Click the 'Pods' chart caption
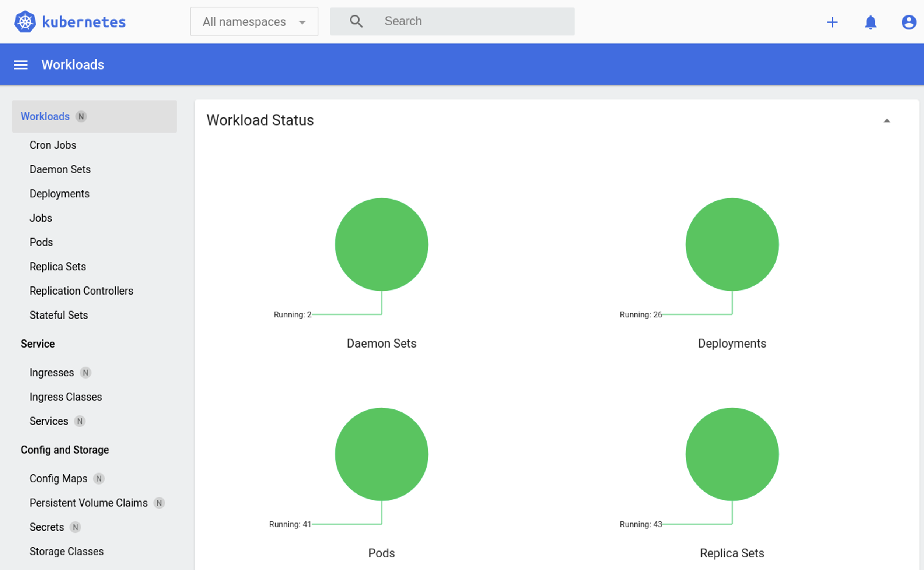The height and width of the screenshot is (570, 924). tap(381, 553)
